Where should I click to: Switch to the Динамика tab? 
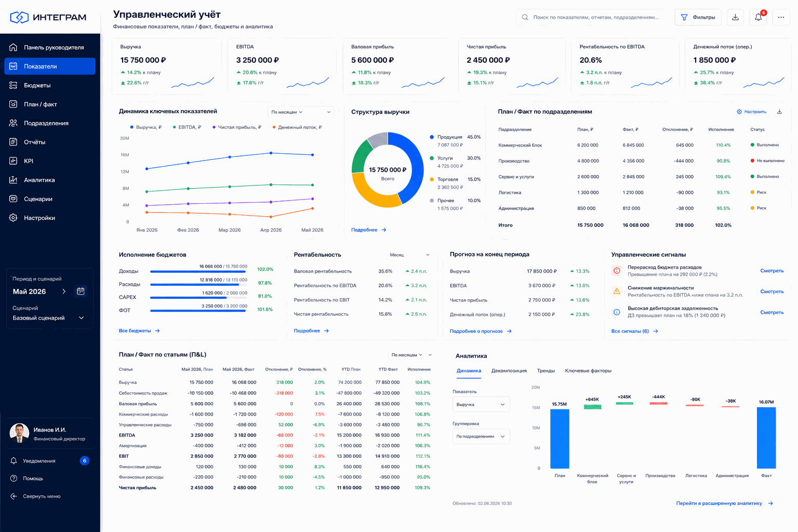(469, 371)
